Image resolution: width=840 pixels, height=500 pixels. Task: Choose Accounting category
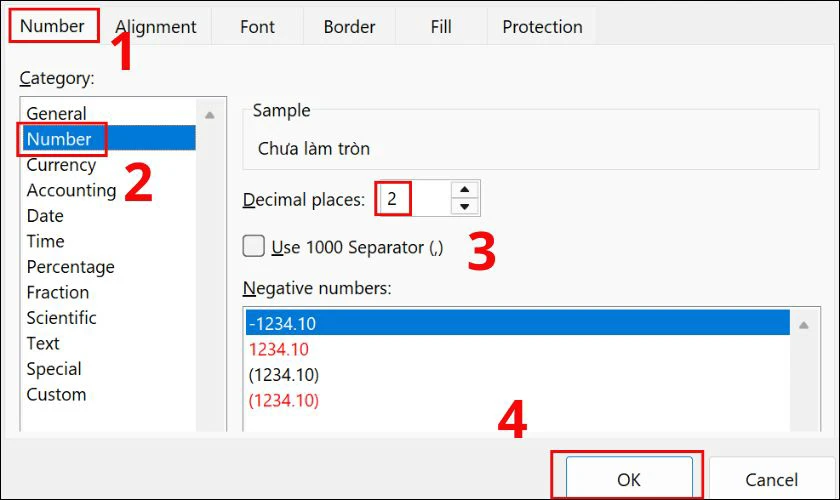[x=109, y=190]
